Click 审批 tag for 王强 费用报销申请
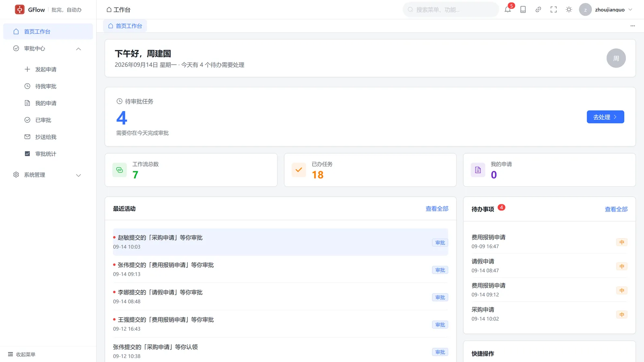The width and height of the screenshot is (644, 362). click(x=440, y=325)
